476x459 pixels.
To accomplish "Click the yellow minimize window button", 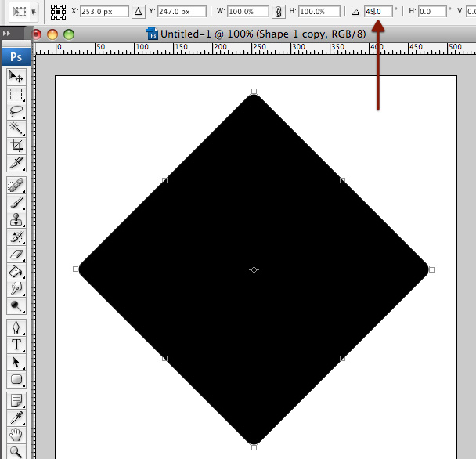I will tap(52, 34).
